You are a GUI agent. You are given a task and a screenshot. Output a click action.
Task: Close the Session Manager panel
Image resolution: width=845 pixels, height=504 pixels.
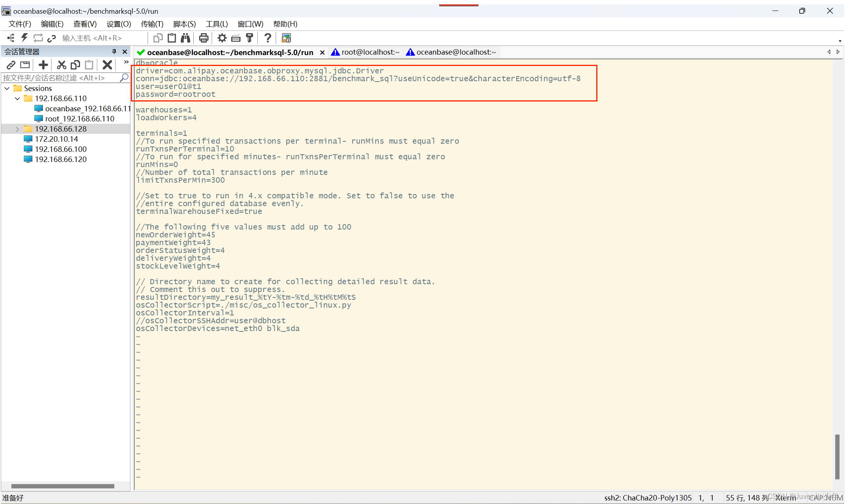click(125, 52)
